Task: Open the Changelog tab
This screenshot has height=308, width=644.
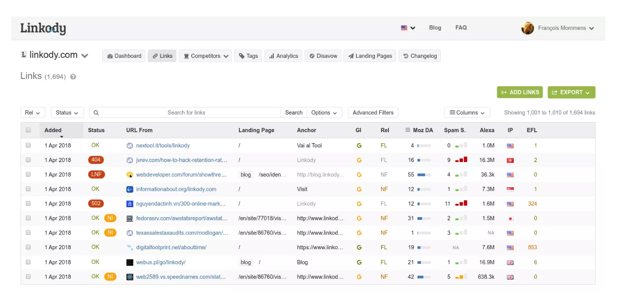Action: (420, 56)
